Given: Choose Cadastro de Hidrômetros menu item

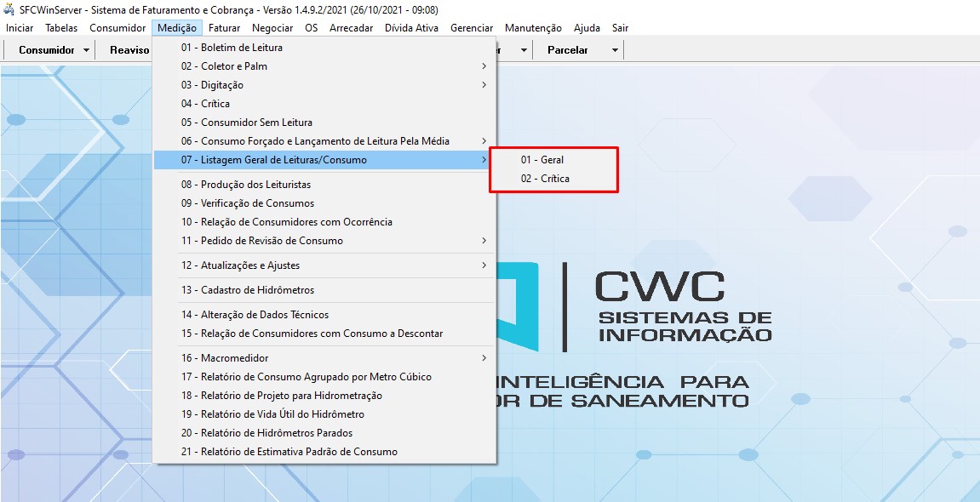Looking at the screenshot, I should [x=247, y=290].
